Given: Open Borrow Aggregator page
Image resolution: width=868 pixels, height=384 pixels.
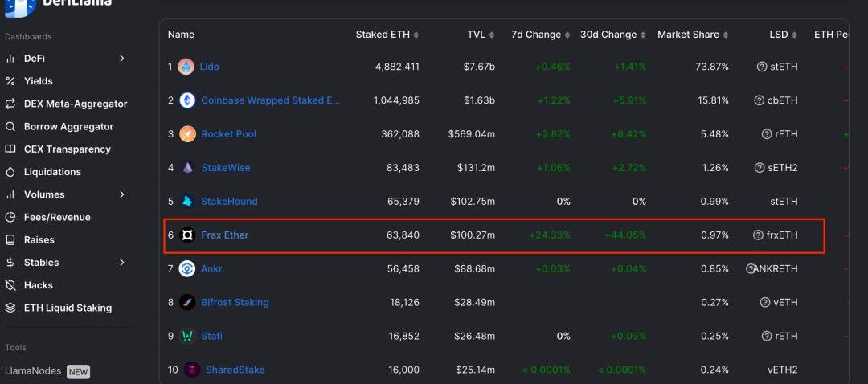Looking at the screenshot, I should tap(68, 127).
